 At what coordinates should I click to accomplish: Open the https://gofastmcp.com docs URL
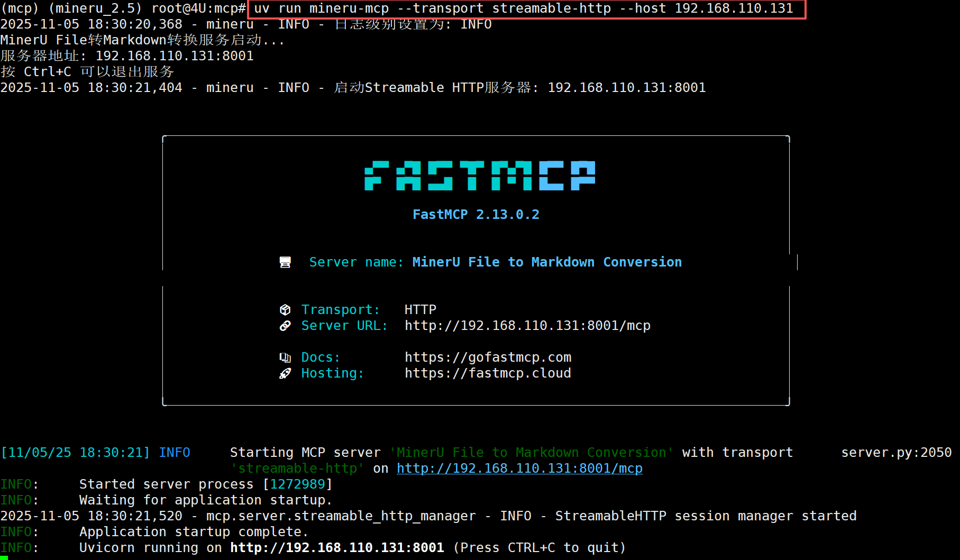pyautogui.click(x=488, y=357)
